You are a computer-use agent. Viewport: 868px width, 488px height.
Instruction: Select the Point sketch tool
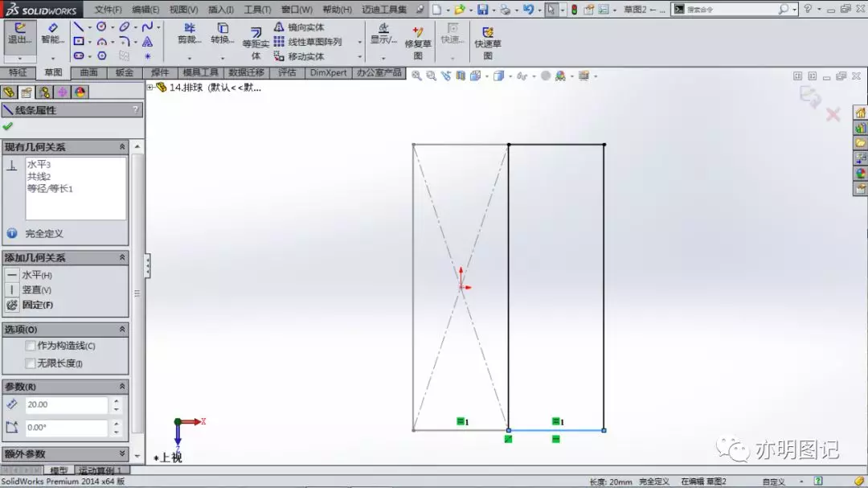pos(147,56)
